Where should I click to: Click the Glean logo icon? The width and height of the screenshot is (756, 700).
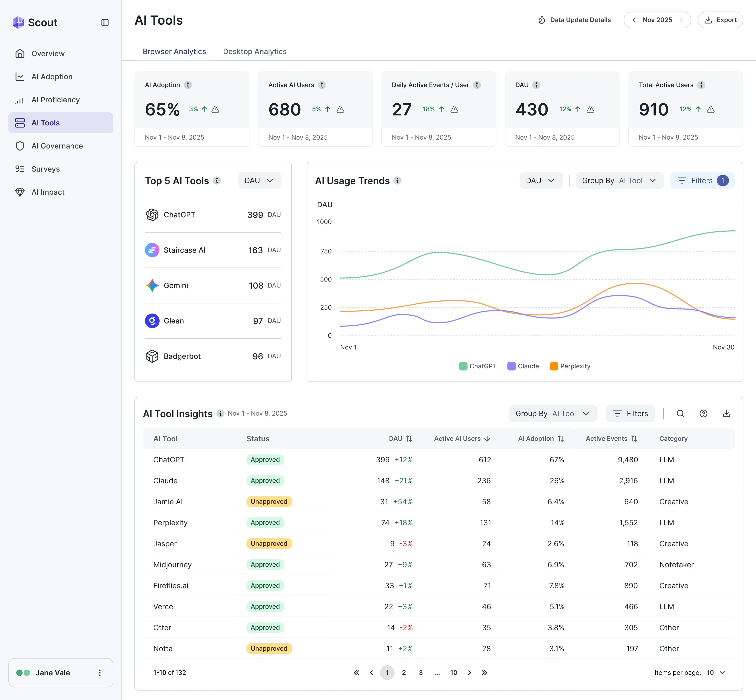click(x=152, y=321)
